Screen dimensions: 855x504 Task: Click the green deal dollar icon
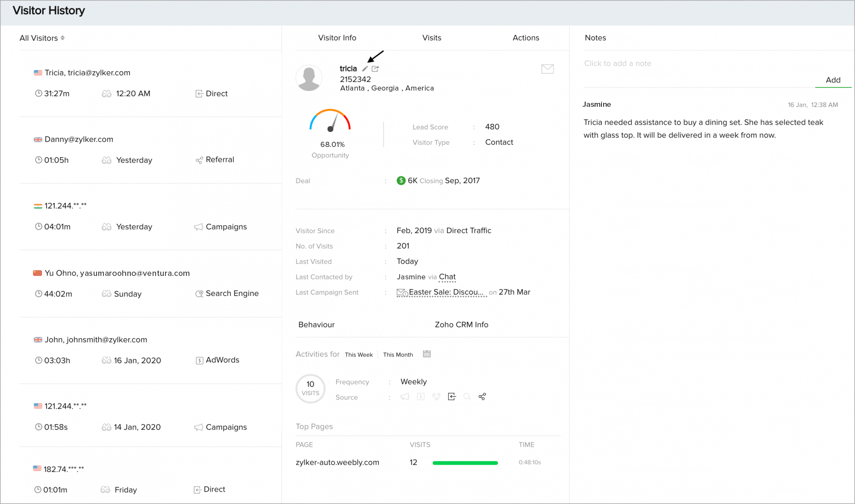(x=401, y=181)
